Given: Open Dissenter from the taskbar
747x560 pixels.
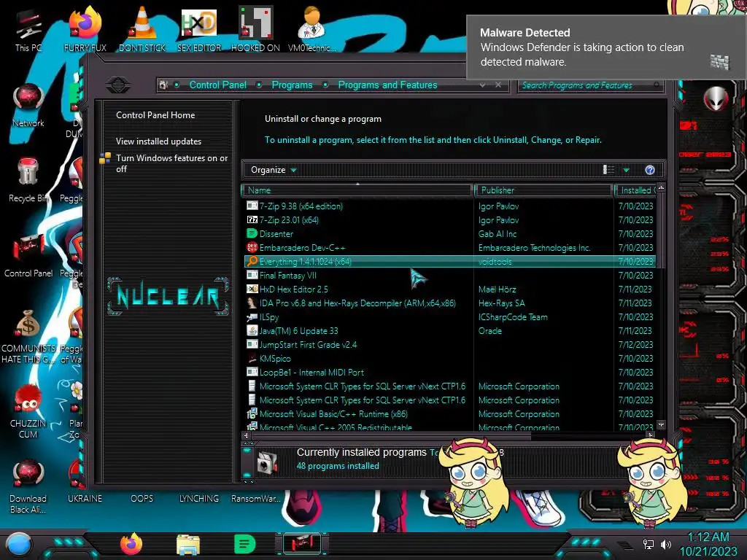Looking at the screenshot, I should pos(245,544).
